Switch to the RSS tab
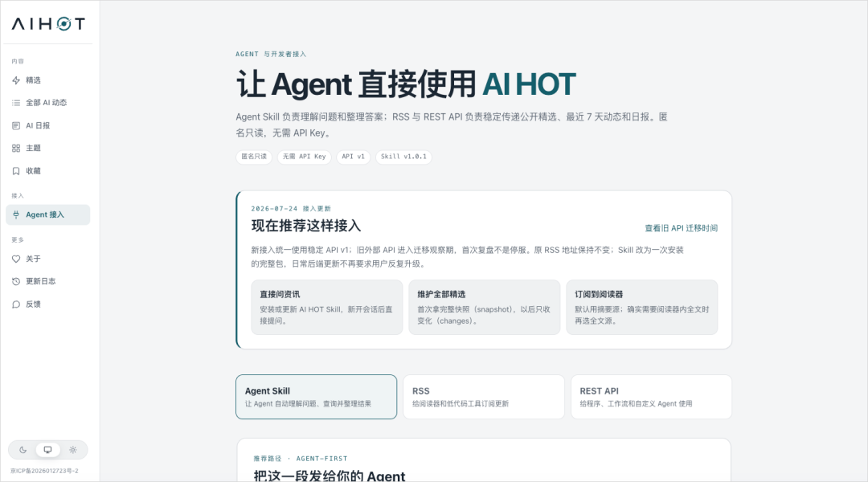The height and width of the screenshot is (482, 868). pyautogui.click(x=484, y=397)
